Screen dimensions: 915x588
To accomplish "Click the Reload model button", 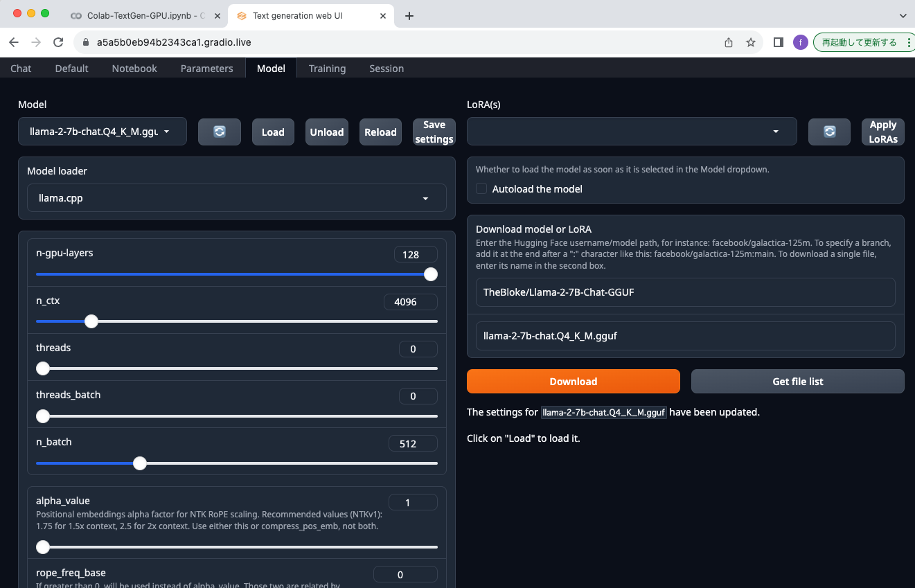I will click(380, 132).
